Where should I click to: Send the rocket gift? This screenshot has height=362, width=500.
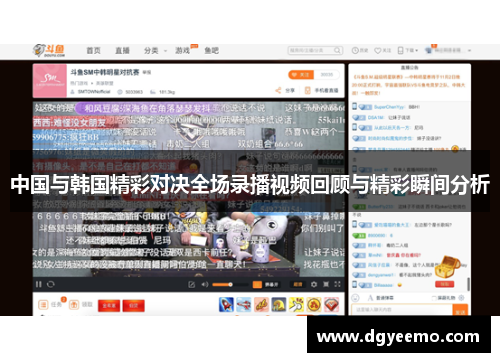(x=226, y=305)
